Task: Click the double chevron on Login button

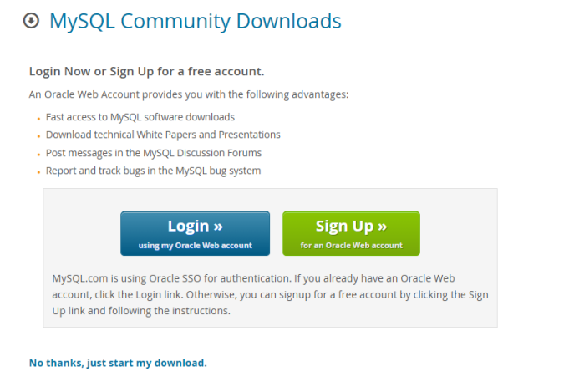Action: click(x=218, y=227)
